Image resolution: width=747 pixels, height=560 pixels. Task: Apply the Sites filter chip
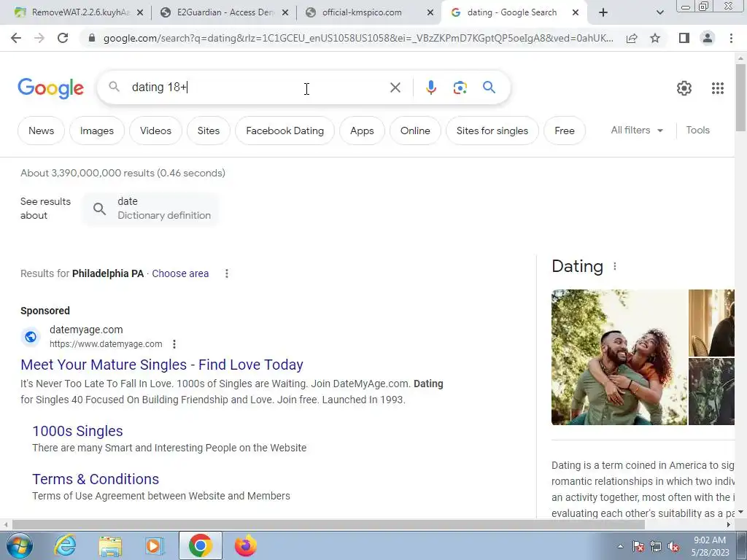click(209, 131)
